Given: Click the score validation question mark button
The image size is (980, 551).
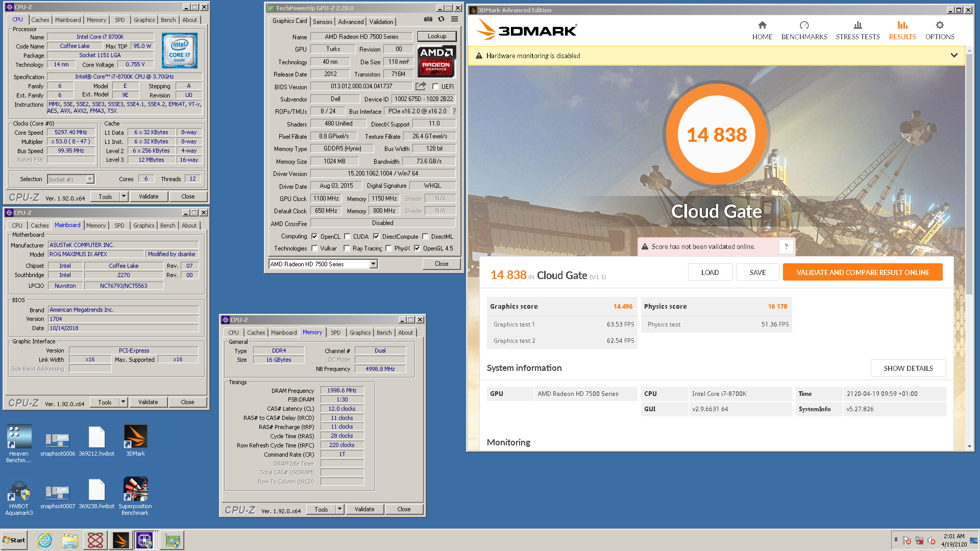Looking at the screenshot, I should click(x=786, y=246).
